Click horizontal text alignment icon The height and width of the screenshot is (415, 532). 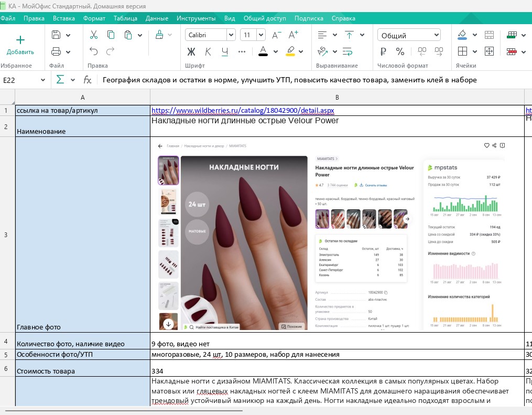[322, 35]
